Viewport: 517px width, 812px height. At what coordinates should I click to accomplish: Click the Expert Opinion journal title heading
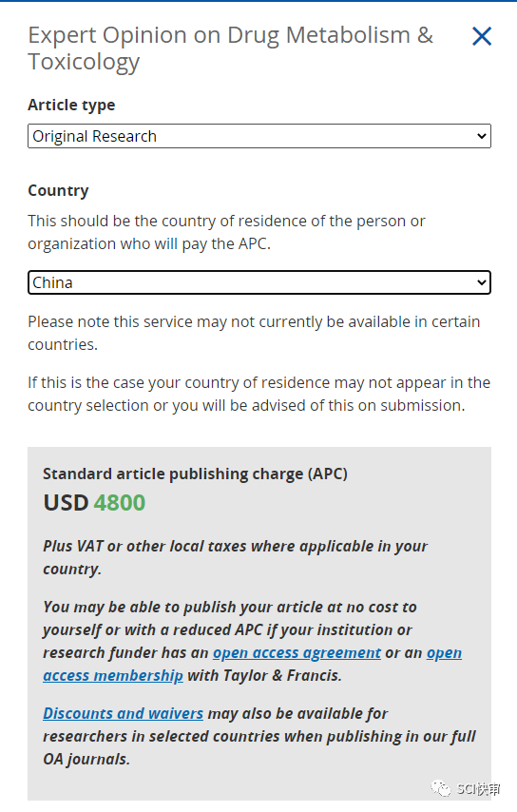coord(231,48)
